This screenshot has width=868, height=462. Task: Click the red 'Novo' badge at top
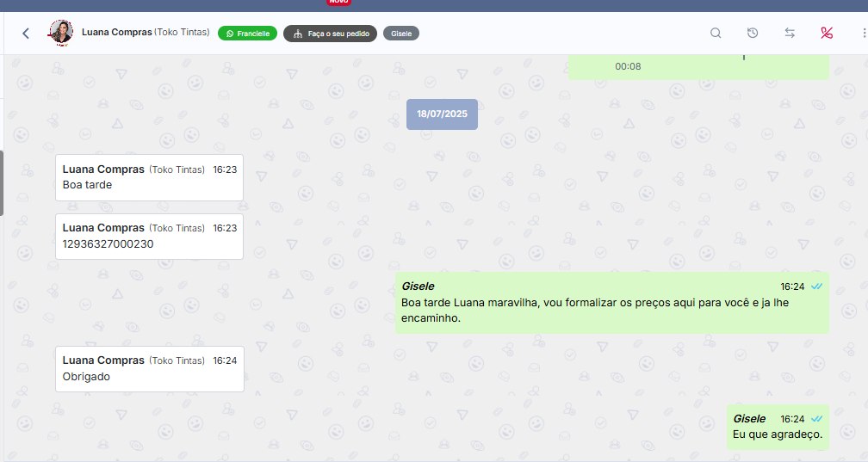tap(339, 3)
